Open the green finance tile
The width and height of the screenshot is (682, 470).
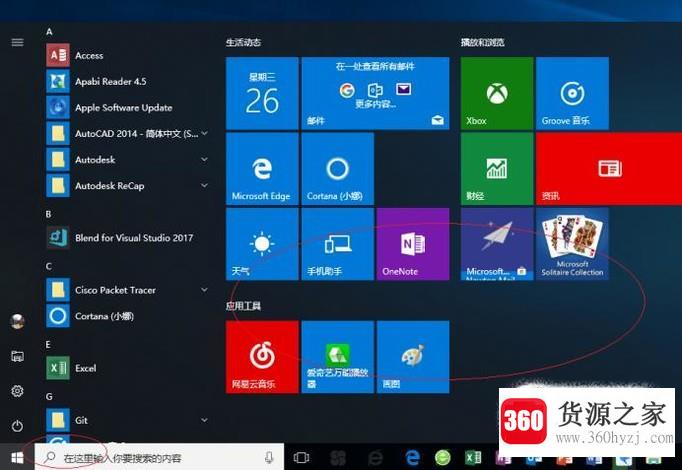coord(497,169)
